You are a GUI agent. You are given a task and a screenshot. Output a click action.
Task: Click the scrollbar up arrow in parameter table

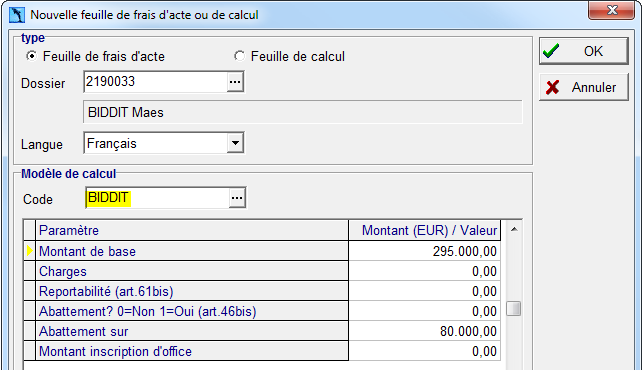click(514, 230)
